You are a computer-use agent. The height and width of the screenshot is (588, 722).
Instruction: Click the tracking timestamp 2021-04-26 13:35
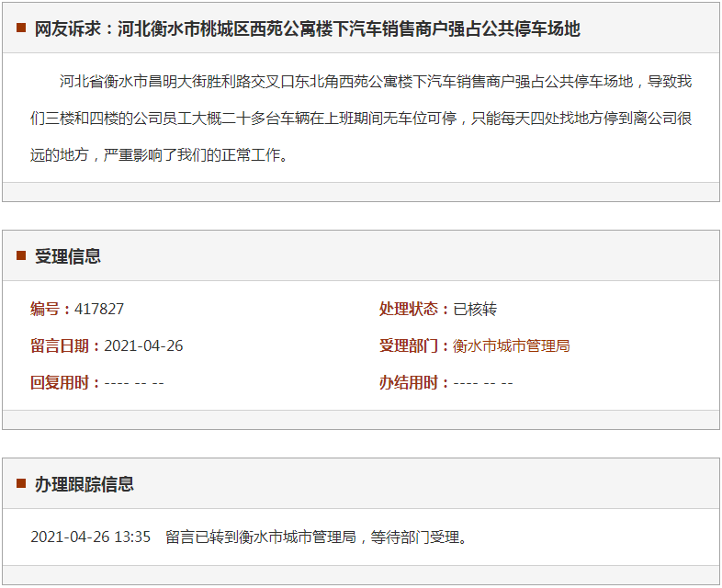click(x=90, y=537)
